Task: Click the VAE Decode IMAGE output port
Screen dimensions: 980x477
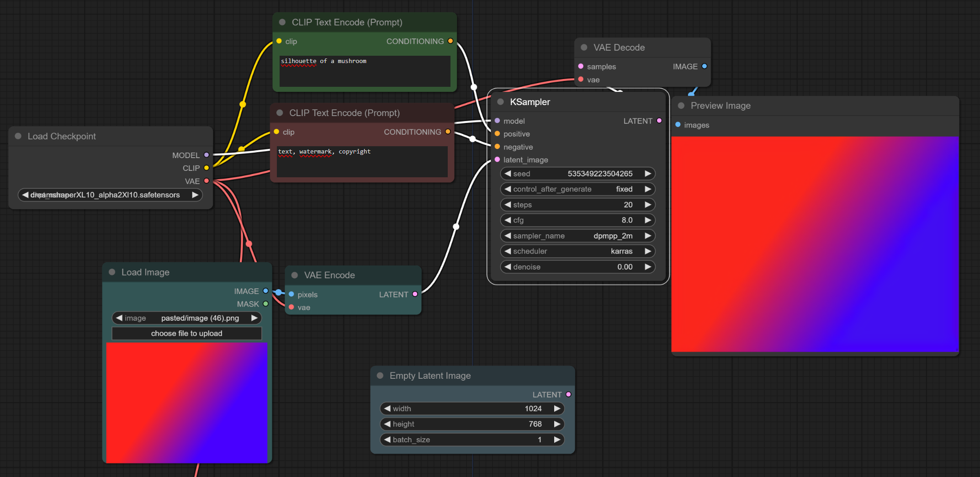Action: point(704,66)
